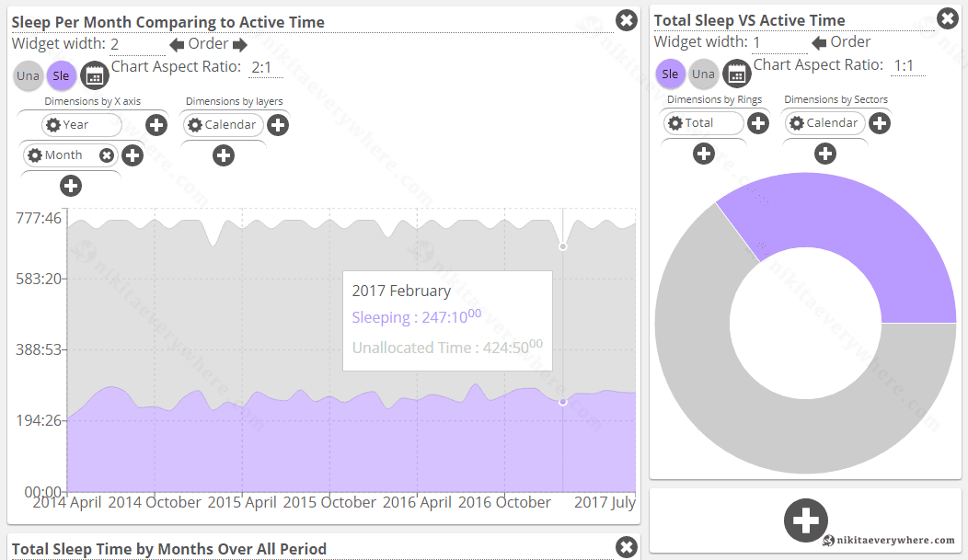Add a new widget with the large plus button

805,520
